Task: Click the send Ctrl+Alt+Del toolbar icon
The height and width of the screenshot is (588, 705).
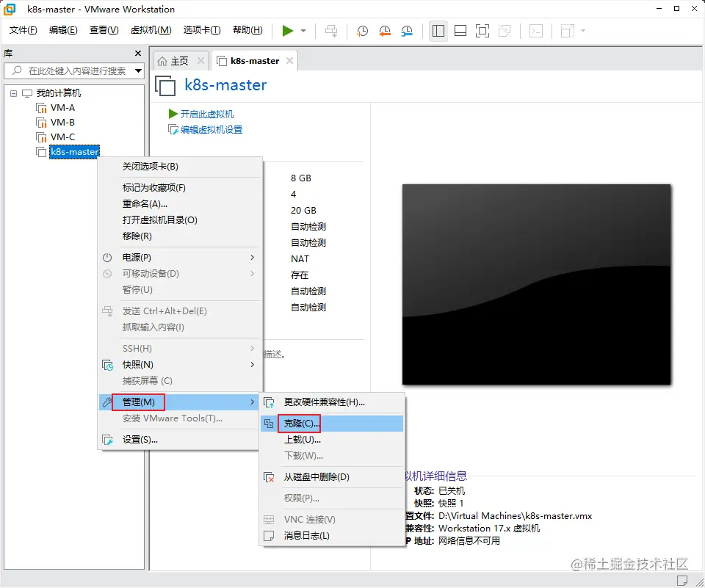Action: [x=331, y=31]
